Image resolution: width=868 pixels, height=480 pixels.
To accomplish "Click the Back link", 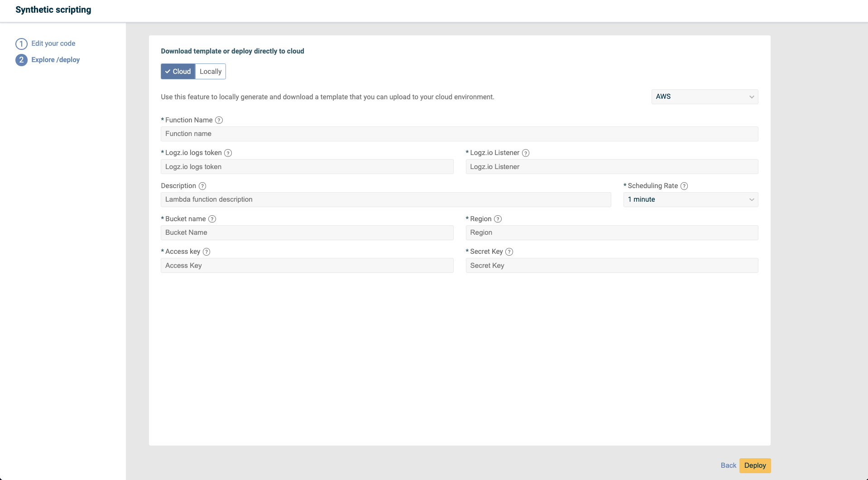I will coord(728,465).
